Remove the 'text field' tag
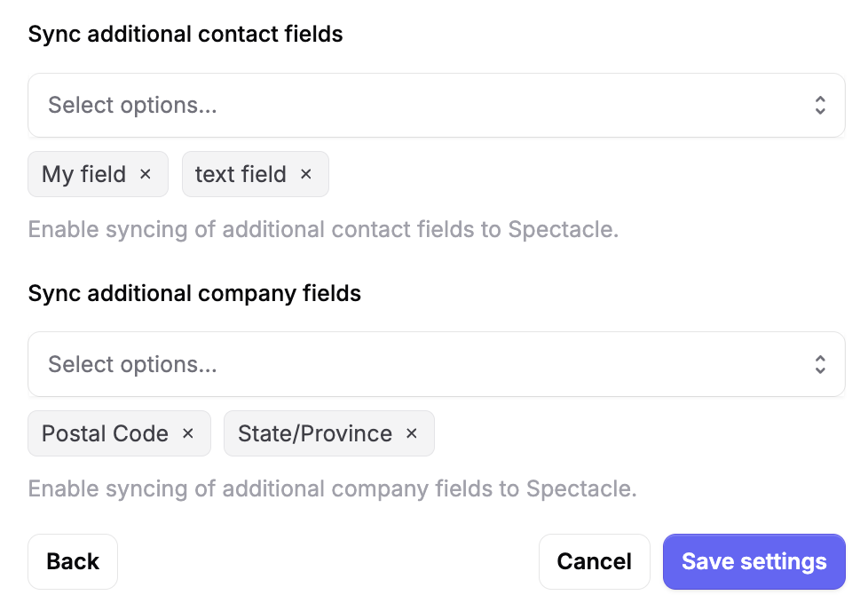Viewport: 868px width, 611px height. pos(306,174)
